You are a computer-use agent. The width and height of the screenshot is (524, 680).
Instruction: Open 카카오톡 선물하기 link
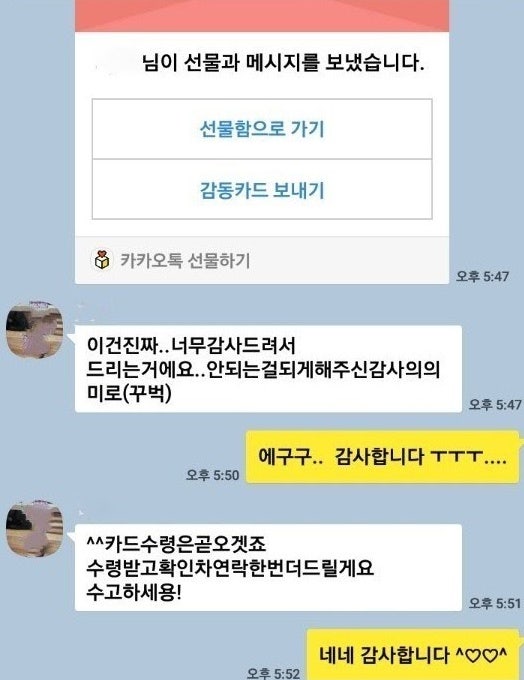click(x=185, y=261)
